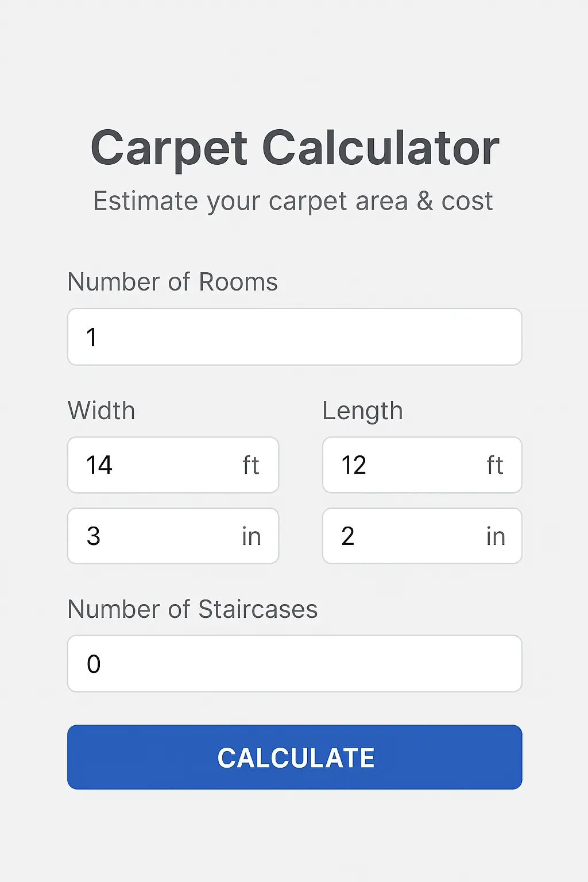This screenshot has height=882, width=588.
Task: Click the 'in' unit in Length field
Action: [x=496, y=536]
